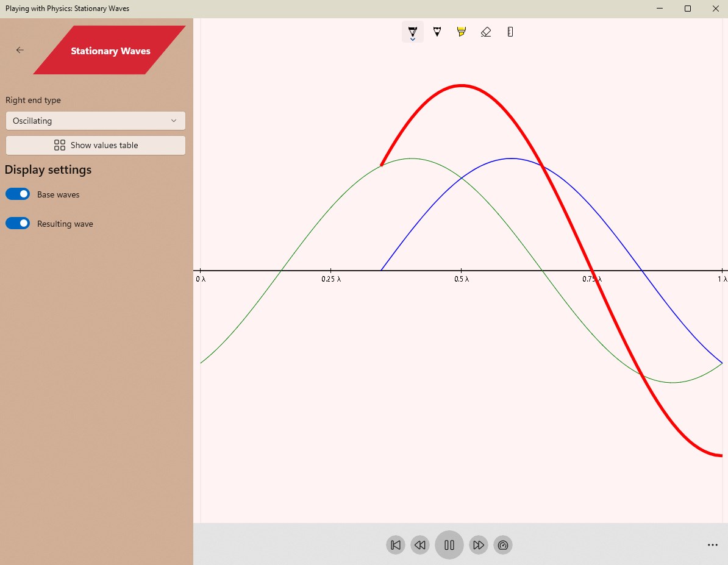Turn off the Resulting wave toggle

pos(18,222)
